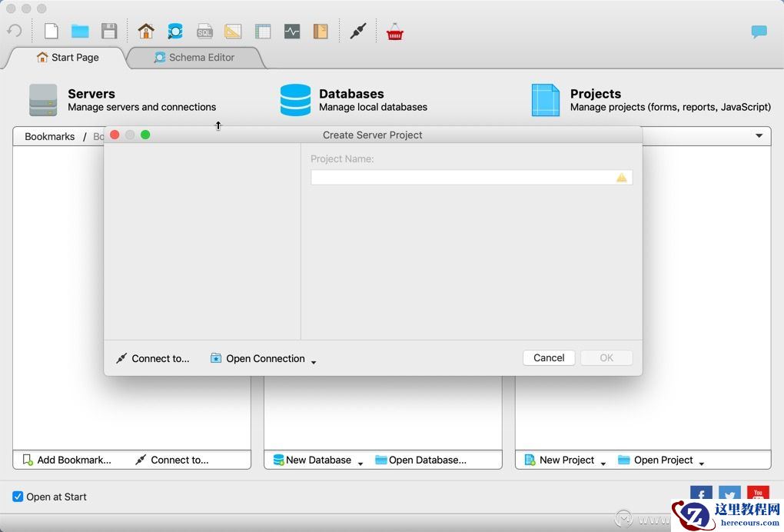The height and width of the screenshot is (532, 784).
Task: Expand the Open Project dropdown arrow
Action: click(702, 464)
